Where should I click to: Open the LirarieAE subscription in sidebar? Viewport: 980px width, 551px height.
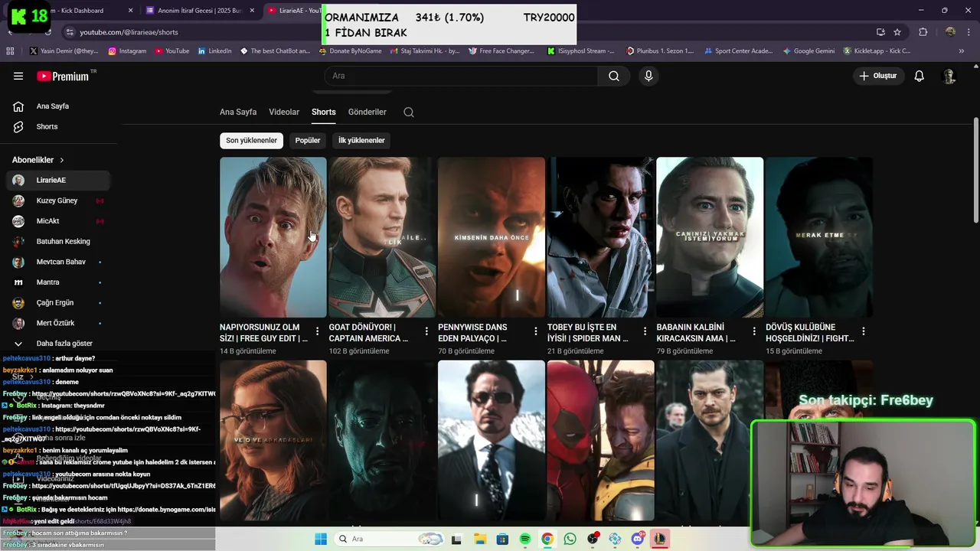58,180
